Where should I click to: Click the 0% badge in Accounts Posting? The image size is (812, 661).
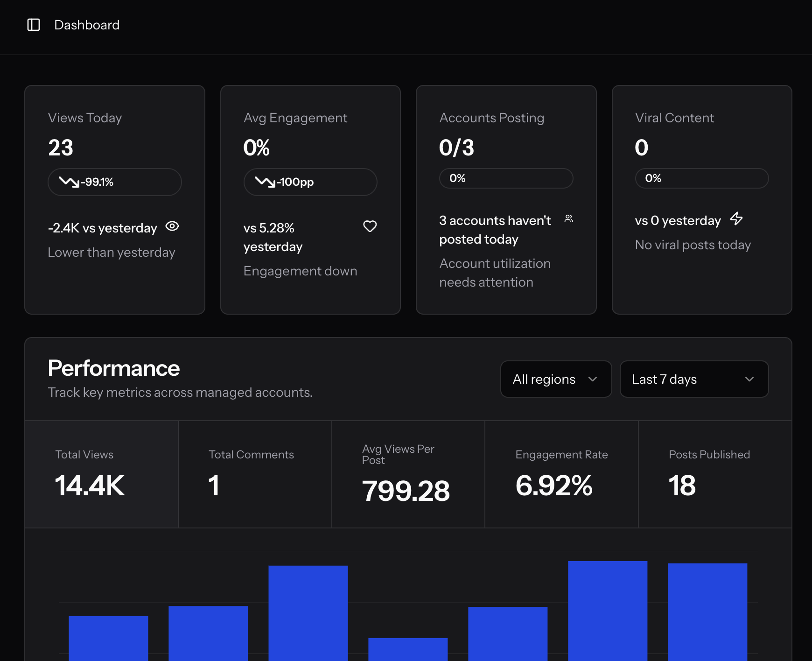[506, 178]
